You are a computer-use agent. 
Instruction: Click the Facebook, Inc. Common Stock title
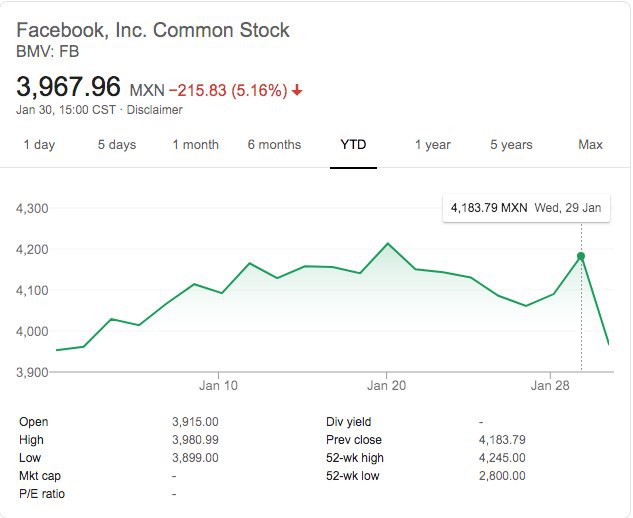point(153,30)
